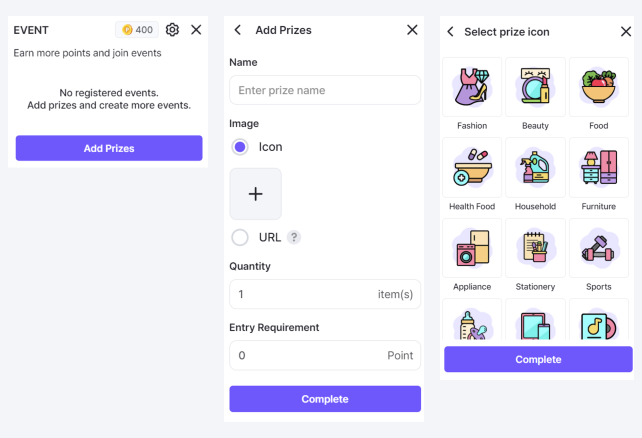Select the URL image radio option
Screen dimensions: 642x438
pos(240,237)
